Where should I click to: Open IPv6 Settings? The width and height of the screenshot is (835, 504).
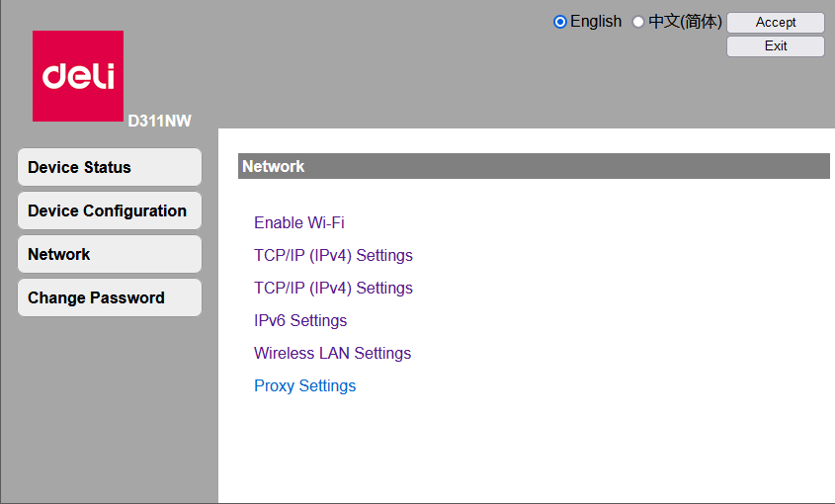(300, 321)
